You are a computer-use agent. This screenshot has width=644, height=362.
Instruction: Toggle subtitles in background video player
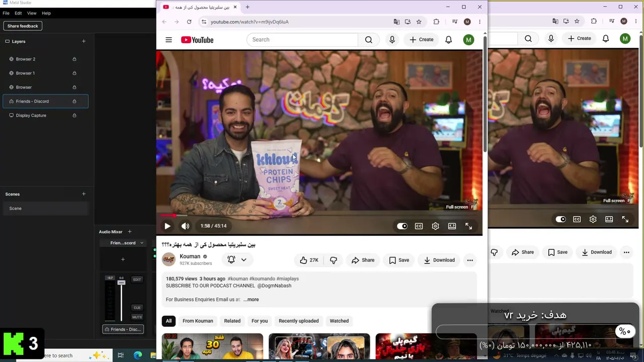[x=577, y=219]
